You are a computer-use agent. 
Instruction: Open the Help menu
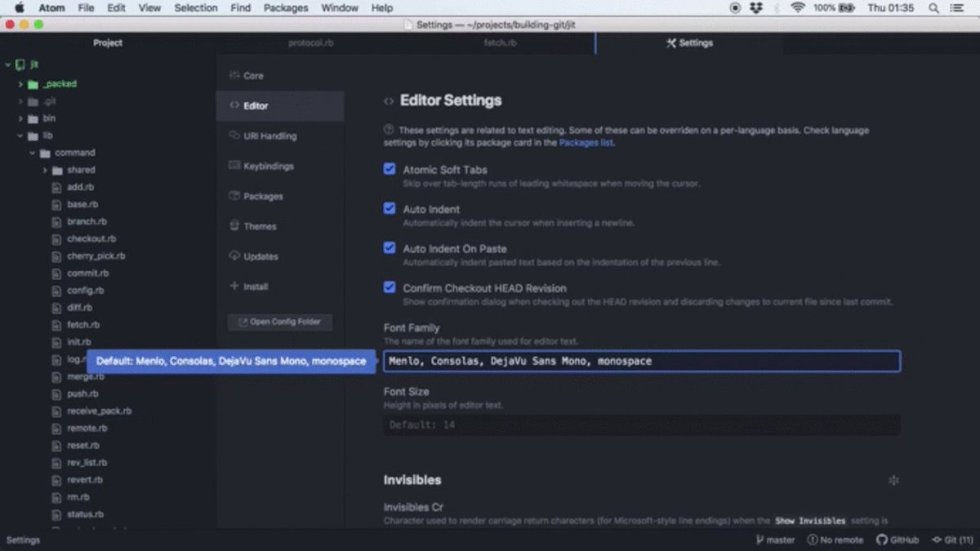(x=382, y=8)
